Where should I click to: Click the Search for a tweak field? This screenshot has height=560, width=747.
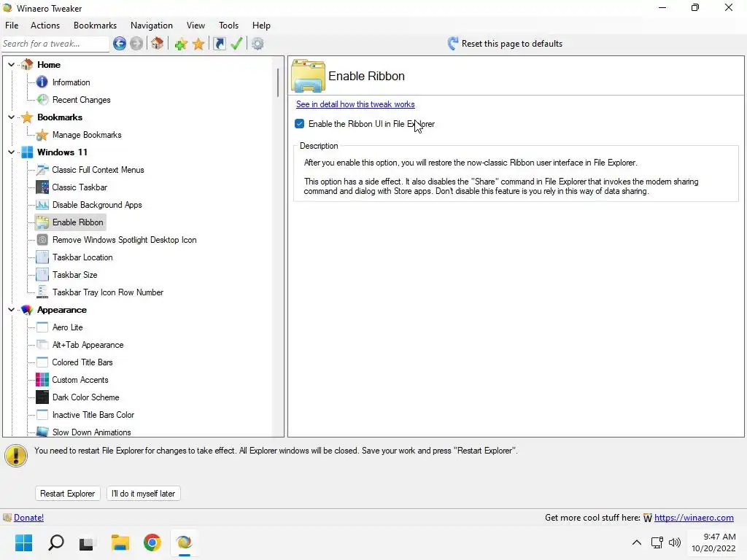55,44
